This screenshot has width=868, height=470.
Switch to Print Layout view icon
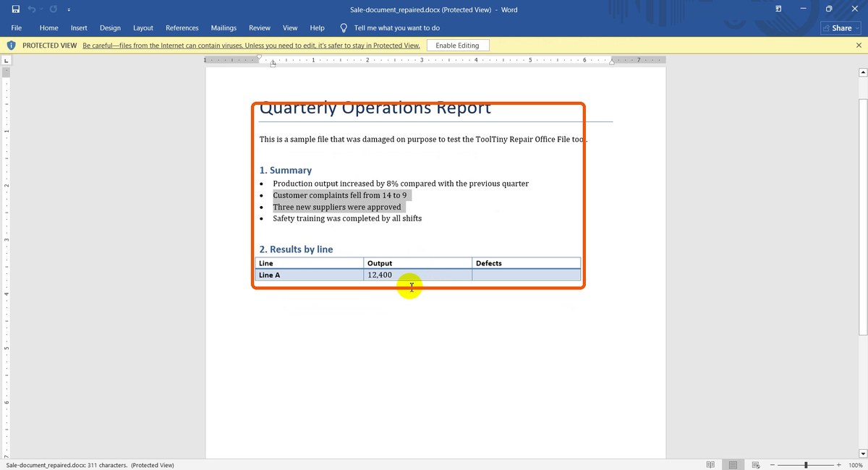[x=733, y=465]
